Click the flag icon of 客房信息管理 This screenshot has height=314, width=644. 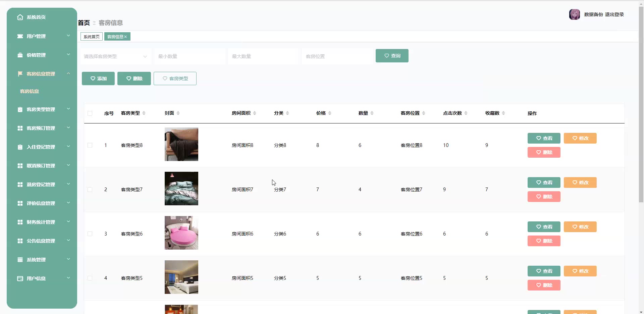20,74
